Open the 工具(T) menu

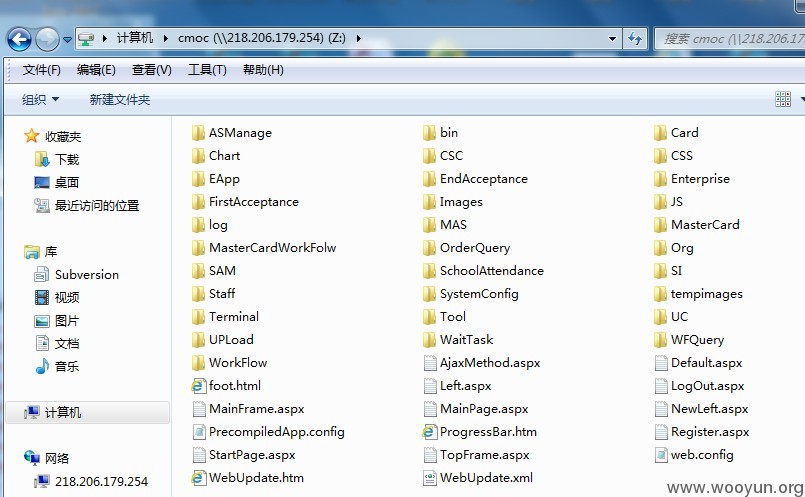click(207, 70)
